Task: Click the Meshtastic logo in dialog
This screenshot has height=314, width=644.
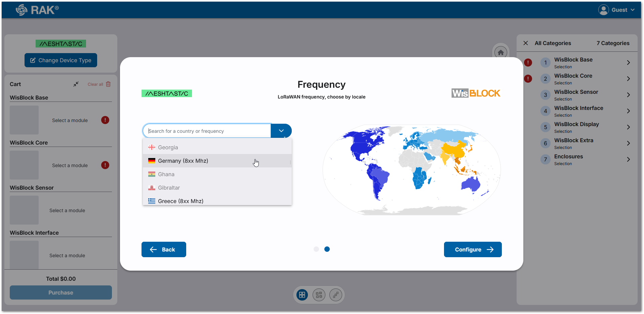Action: click(167, 93)
